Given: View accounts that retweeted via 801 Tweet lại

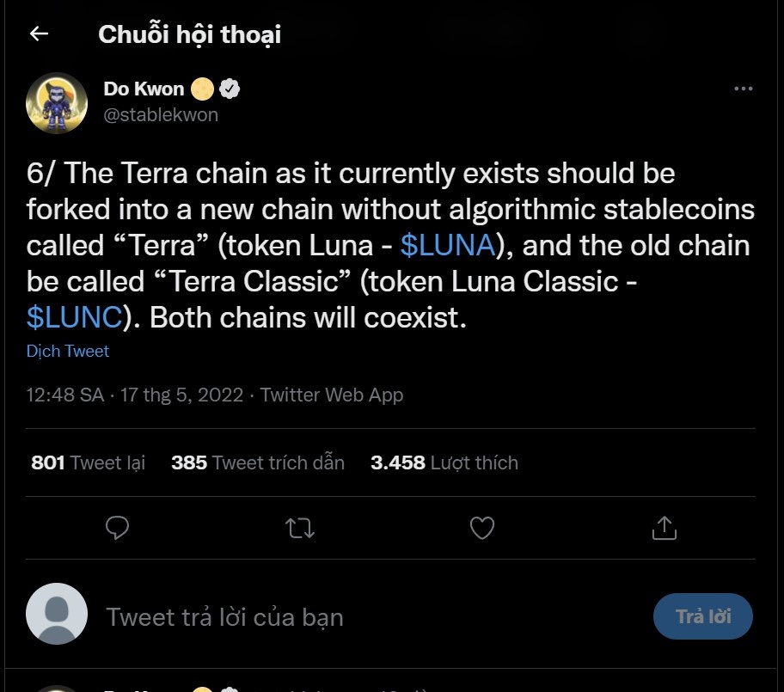Looking at the screenshot, I should coord(87,462).
